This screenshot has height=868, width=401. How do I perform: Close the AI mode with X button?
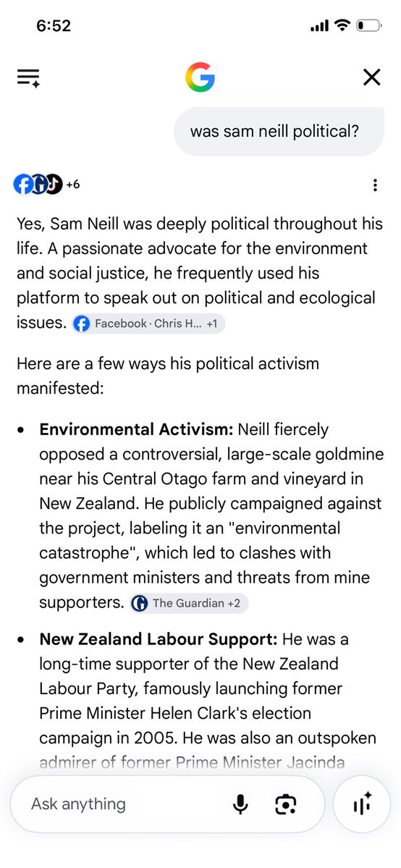(x=371, y=77)
